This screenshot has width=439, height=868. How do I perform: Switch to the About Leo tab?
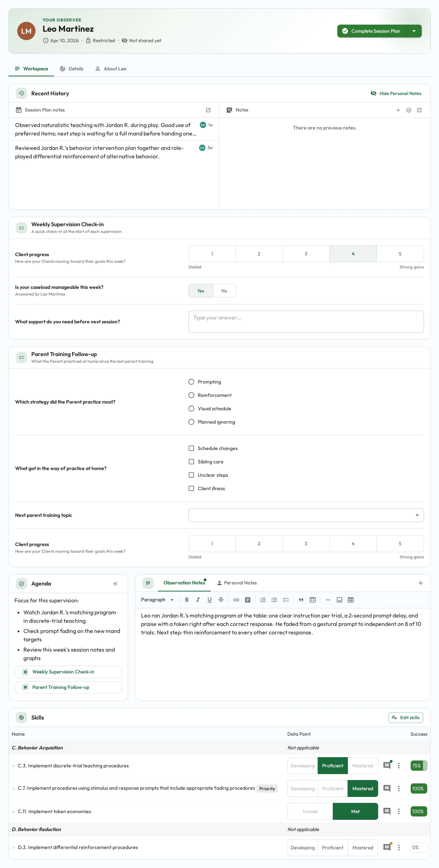111,69
